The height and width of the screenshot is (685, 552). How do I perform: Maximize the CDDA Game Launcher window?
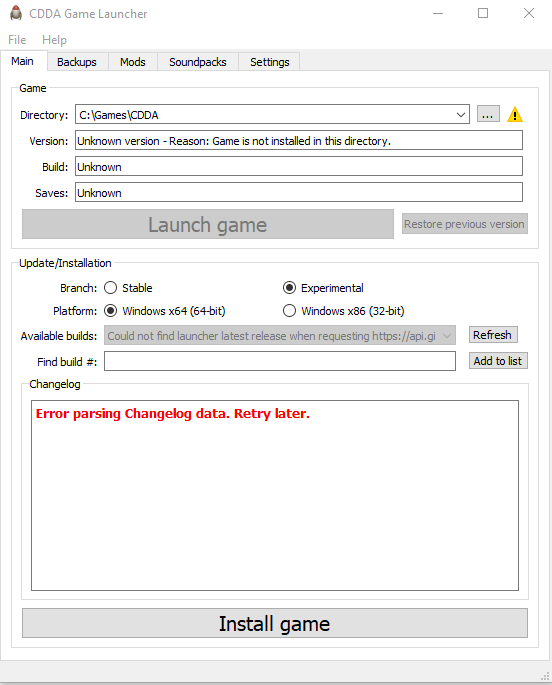[483, 14]
